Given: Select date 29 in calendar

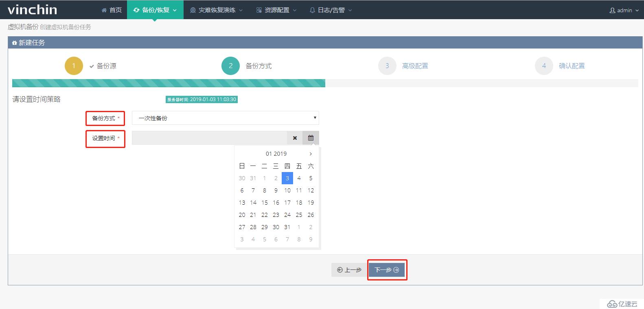Looking at the screenshot, I should tap(265, 227).
